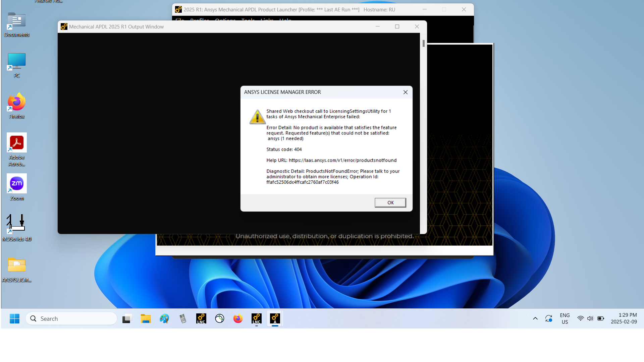The height and width of the screenshot is (362, 644).
Task: Click the taskbar Search box
Action: (71, 318)
